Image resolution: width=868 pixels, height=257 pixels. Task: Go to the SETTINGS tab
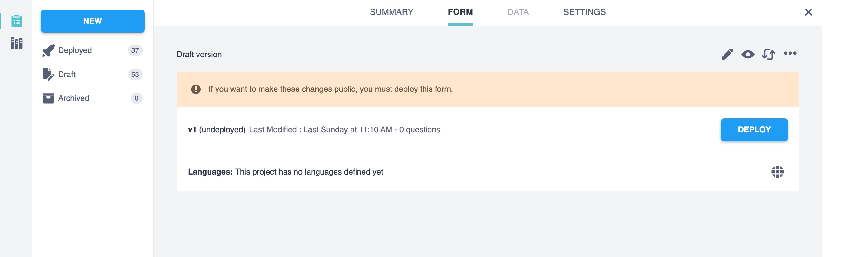coord(584,12)
